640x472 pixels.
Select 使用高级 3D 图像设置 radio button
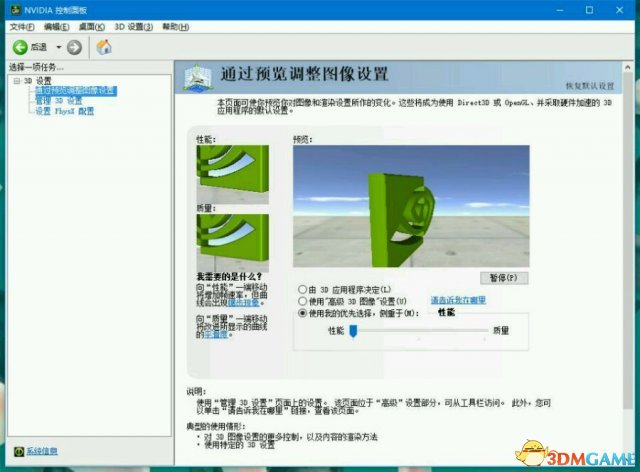(302, 301)
